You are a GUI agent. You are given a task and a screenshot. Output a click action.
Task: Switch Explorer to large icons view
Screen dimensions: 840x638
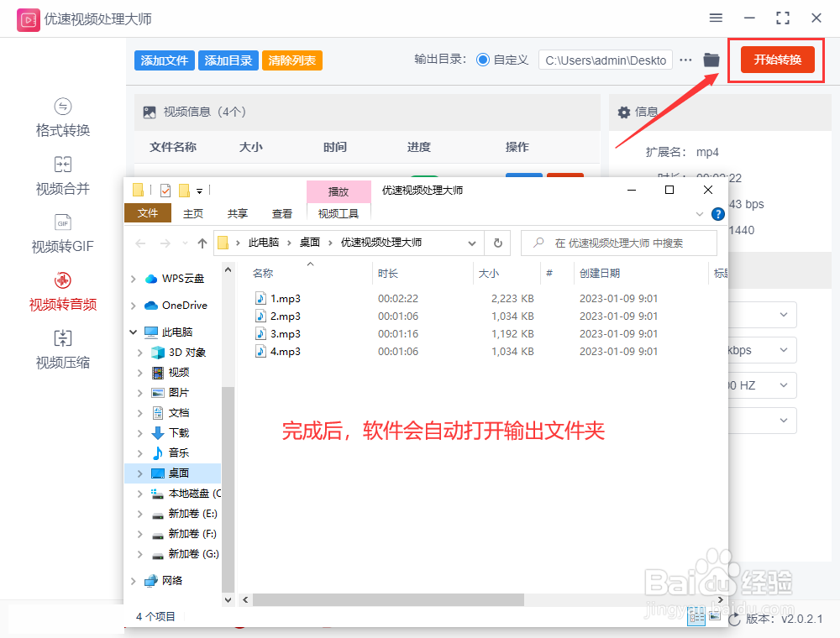click(715, 616)
